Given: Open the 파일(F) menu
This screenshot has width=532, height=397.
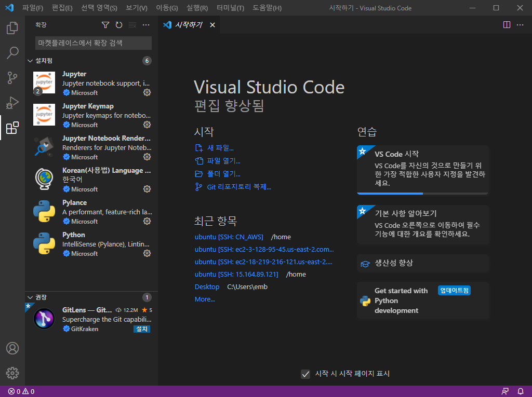Looking at the screenshot, I should point(33,8).
